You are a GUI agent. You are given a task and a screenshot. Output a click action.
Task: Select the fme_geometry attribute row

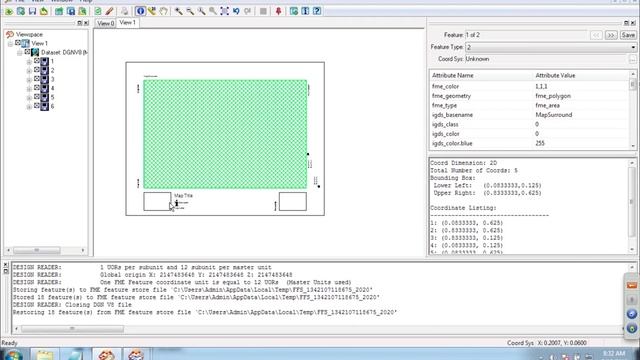530,96
